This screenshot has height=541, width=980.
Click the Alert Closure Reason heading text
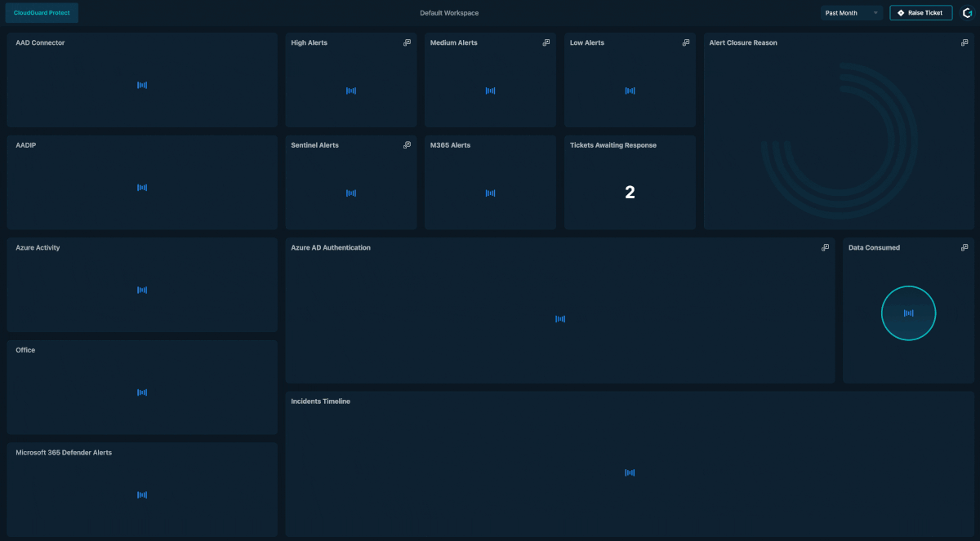tap(743, 42)
